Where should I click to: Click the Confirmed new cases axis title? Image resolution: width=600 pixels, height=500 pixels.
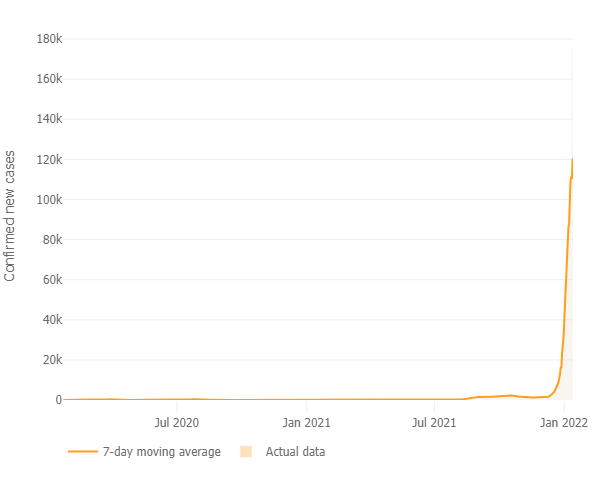click(x=11, y=215)
